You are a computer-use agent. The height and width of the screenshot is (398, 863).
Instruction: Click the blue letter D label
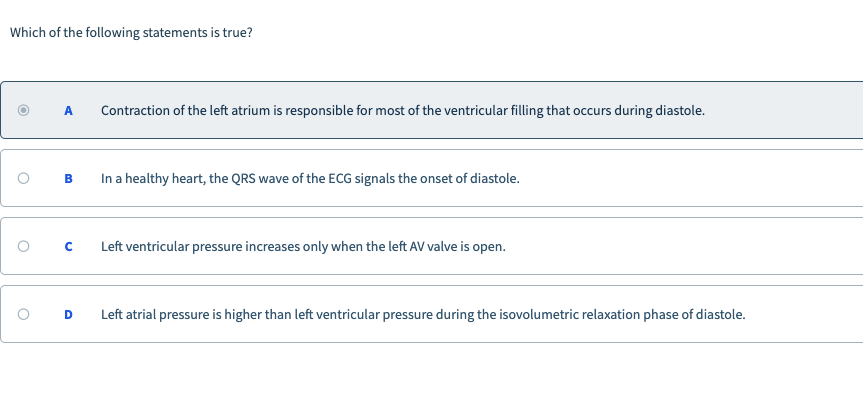pos(68,315)
